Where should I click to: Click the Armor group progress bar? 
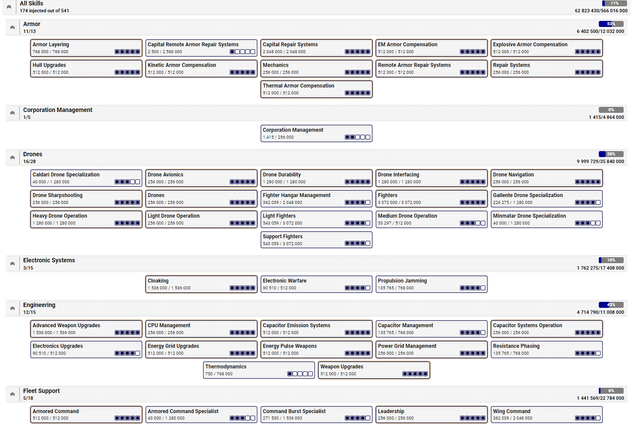[x=611, y=24]
